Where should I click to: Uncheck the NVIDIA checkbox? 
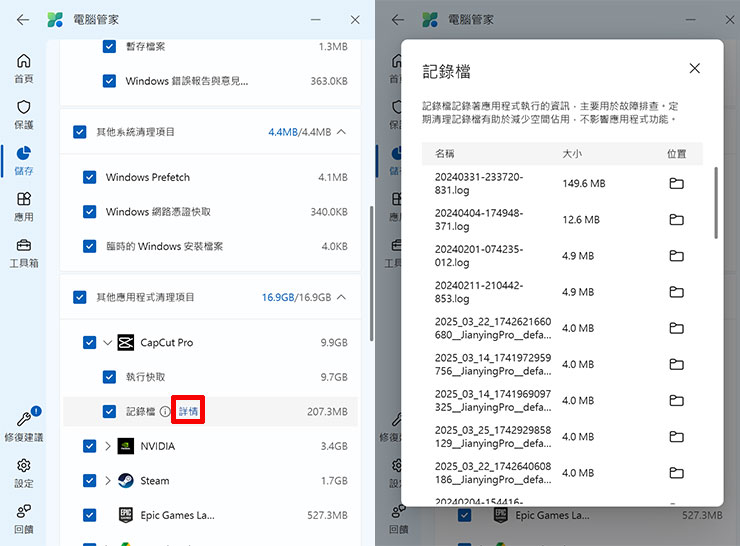point(89,446)
